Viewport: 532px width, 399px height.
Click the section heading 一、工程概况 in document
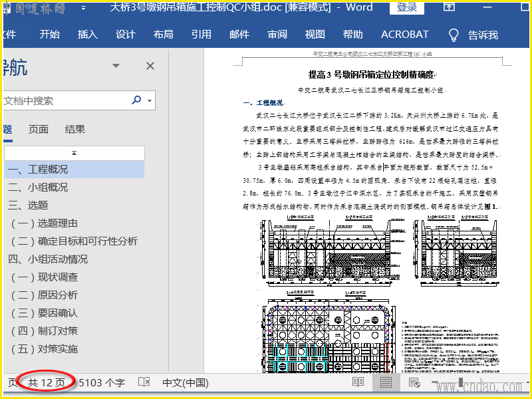[263, 103]
